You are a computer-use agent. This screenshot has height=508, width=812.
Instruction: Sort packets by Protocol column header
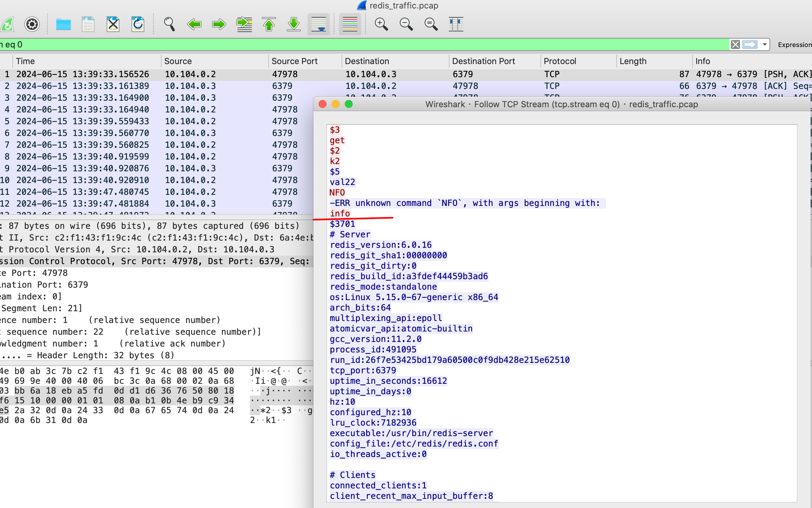click(559, 61)
